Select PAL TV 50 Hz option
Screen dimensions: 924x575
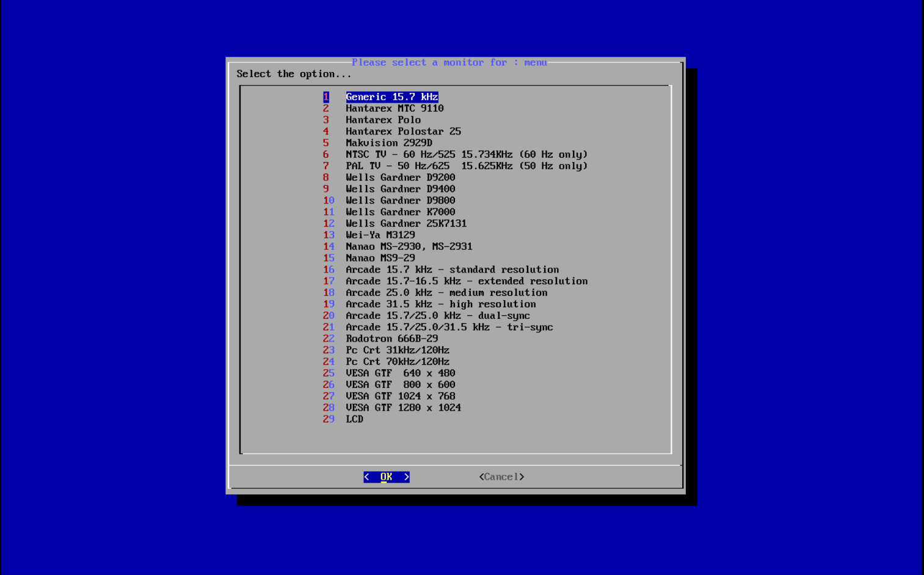point(466,166)
